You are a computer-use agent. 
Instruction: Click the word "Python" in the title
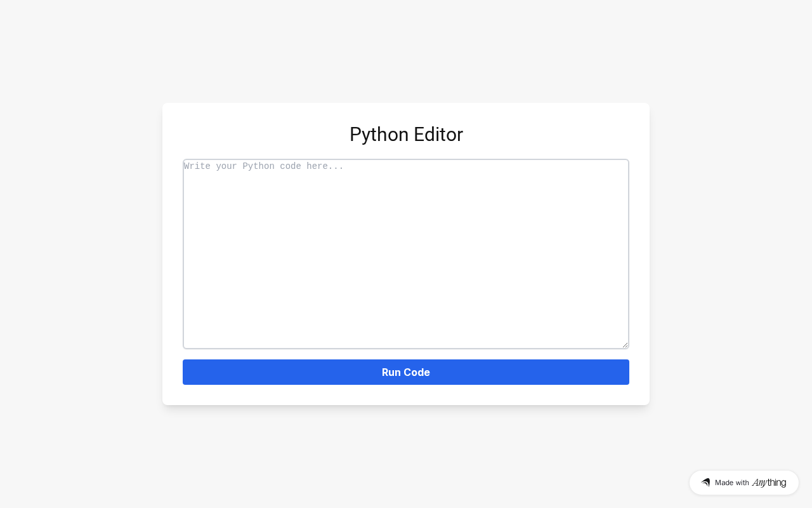(379, 135)
